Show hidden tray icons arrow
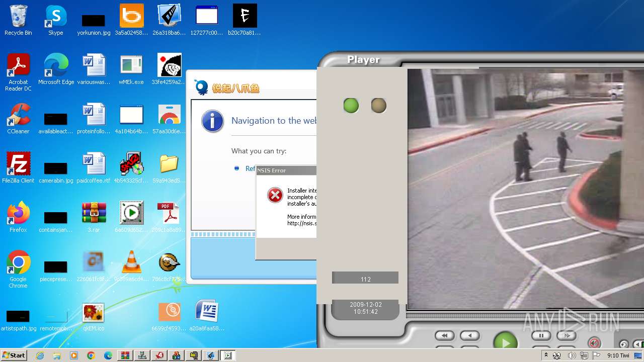The width and height of the screenshot is (644, 362). coord(546,355)
